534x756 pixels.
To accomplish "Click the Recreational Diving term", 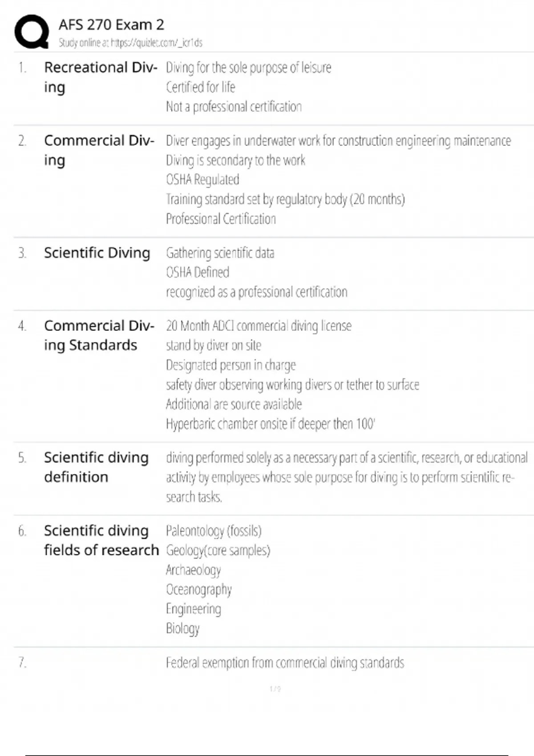I will coord(101,77).
